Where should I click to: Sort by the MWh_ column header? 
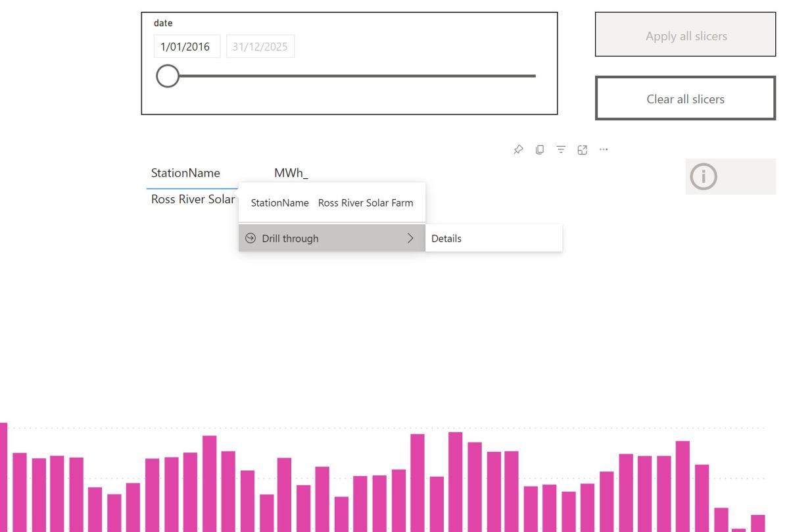(291, 174)
